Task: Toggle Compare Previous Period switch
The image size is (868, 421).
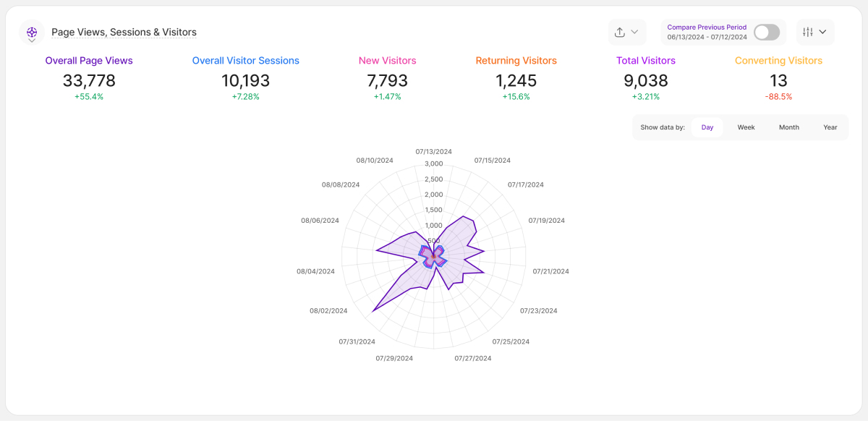Action: [x=766, y=32]
